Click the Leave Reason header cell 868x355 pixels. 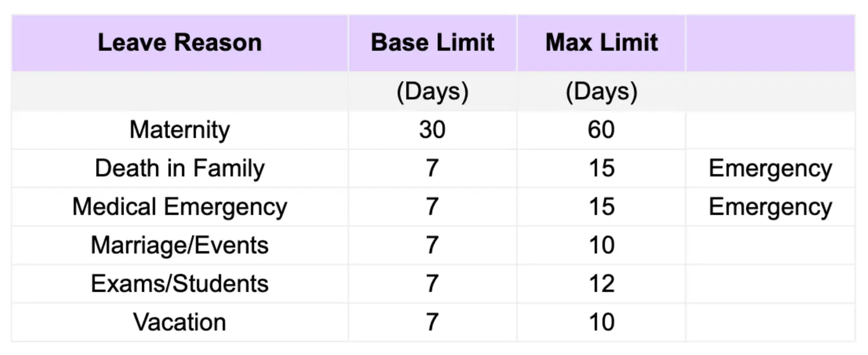(179, 43)
